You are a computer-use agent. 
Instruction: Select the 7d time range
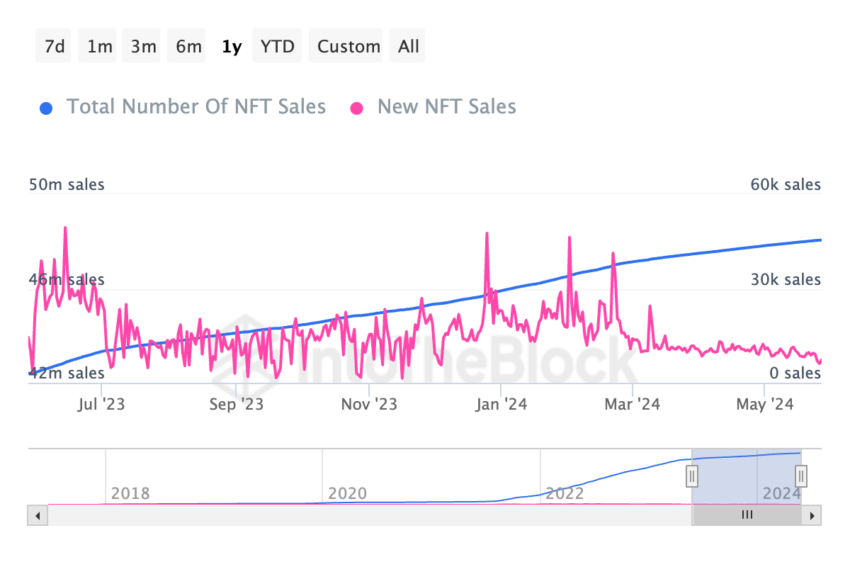click(55, 46)
